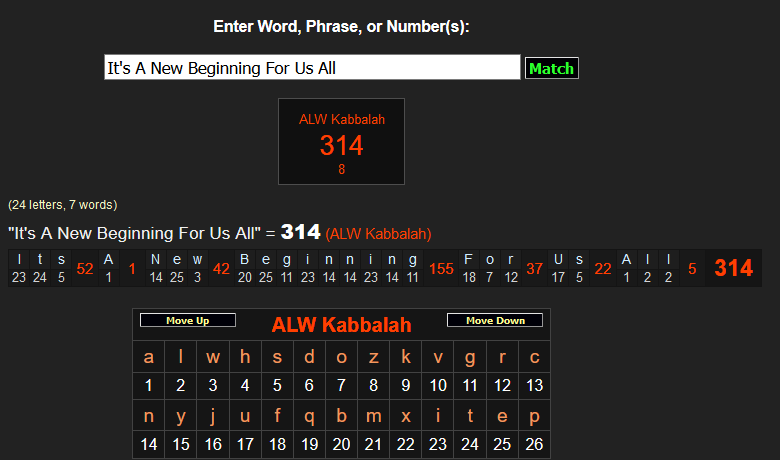Click the '24 letters, 7 words' text

pyautogui.click(x=63, y=205)
